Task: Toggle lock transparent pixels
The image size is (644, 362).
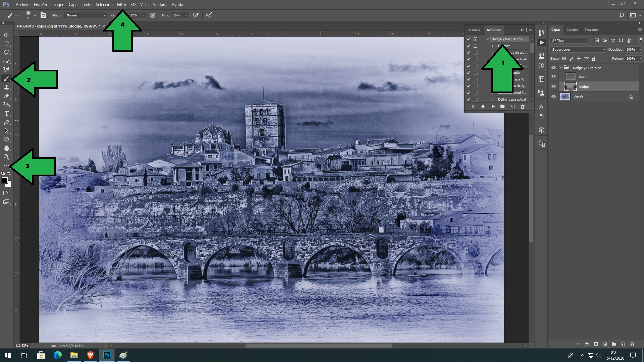Action: point(564,59)
